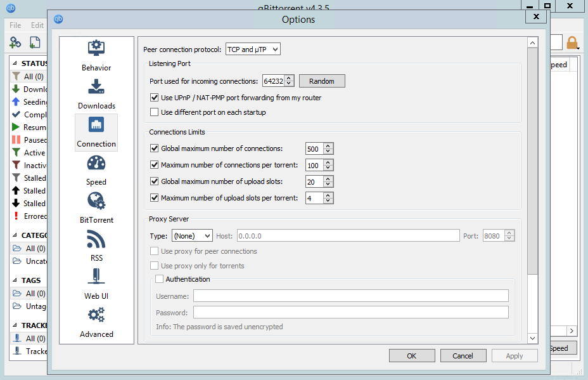The width and height of the screenshot is (588, 380).
Task: Enable use different port on each startup
Action: pos(154,112)
